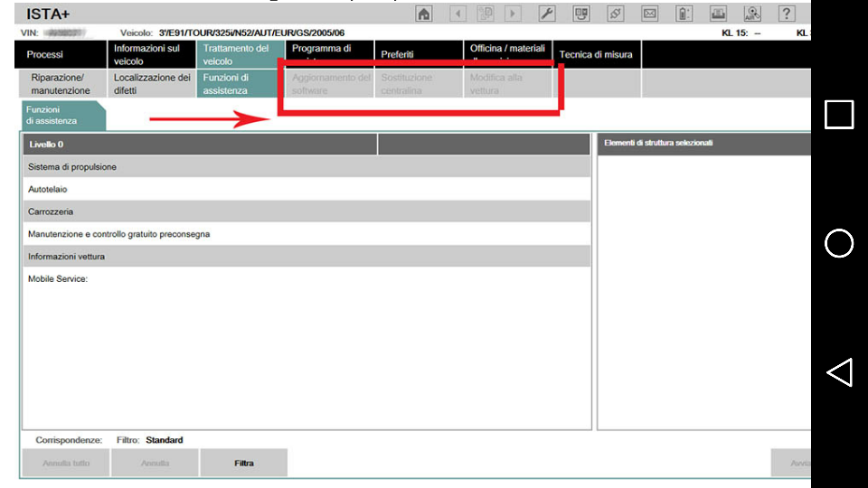This screenshot has width=868, height=488.
Task: Click greyed Sostituzione centralina sub-tab
Action: click(x=419, y=83)
